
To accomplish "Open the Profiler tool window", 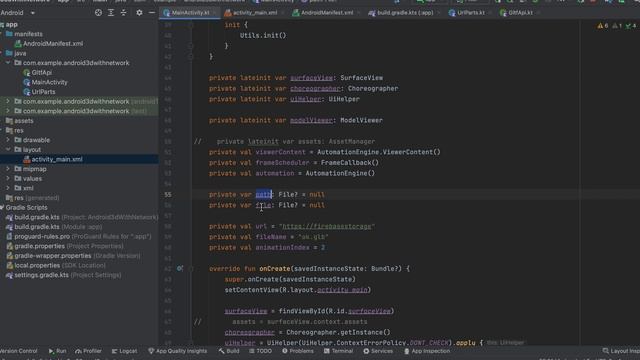I will coord(89,351).
